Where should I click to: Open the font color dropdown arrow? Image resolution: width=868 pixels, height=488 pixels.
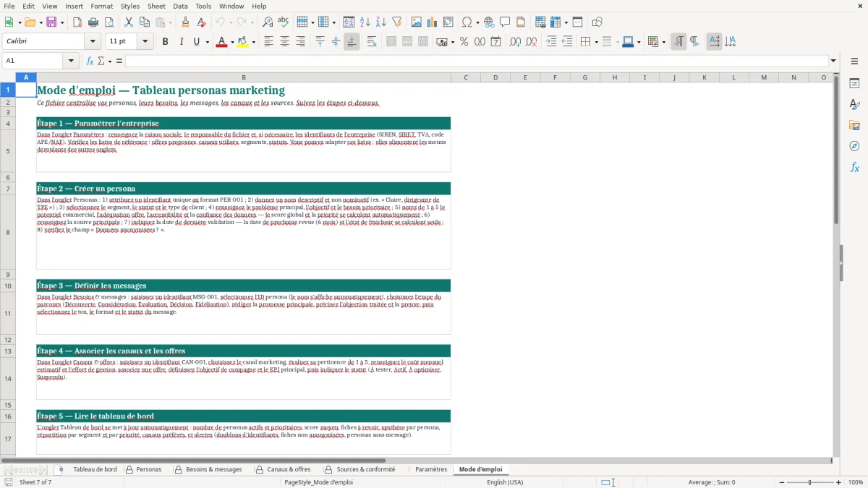[231, 42]
